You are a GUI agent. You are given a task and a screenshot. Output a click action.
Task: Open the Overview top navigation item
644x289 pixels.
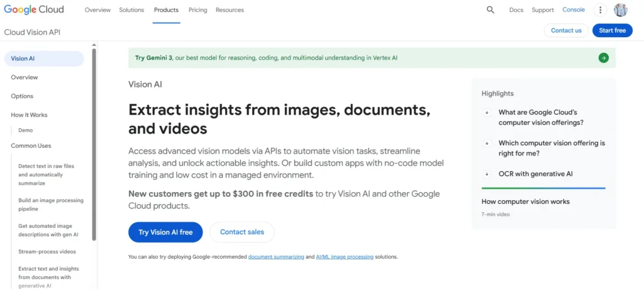tap(97, 10)
